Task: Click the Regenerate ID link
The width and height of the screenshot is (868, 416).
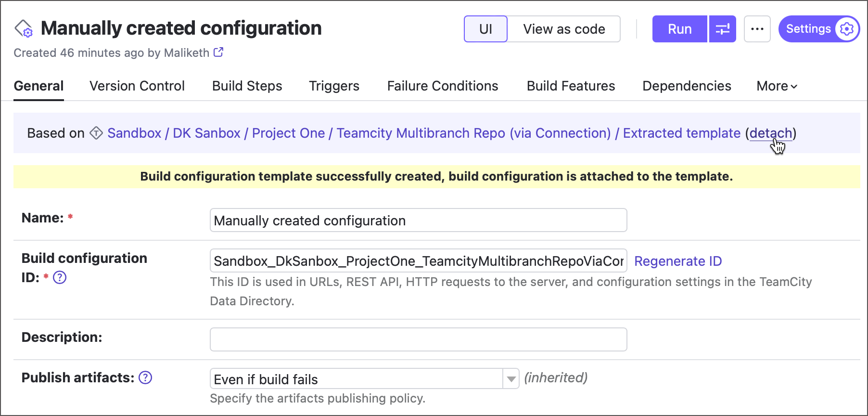Action: pos(678,261)
